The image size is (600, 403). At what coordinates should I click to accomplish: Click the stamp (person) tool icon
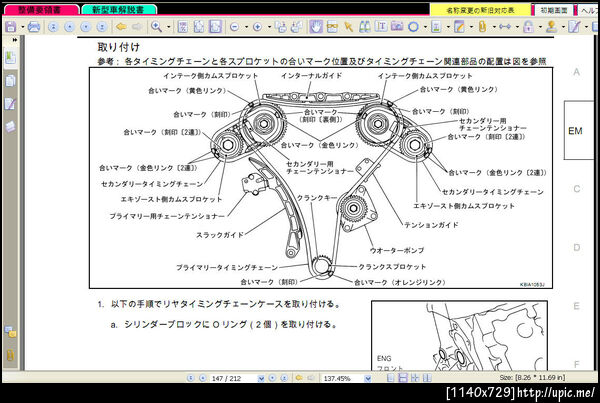pyautogui.click(x=551, y=27)
